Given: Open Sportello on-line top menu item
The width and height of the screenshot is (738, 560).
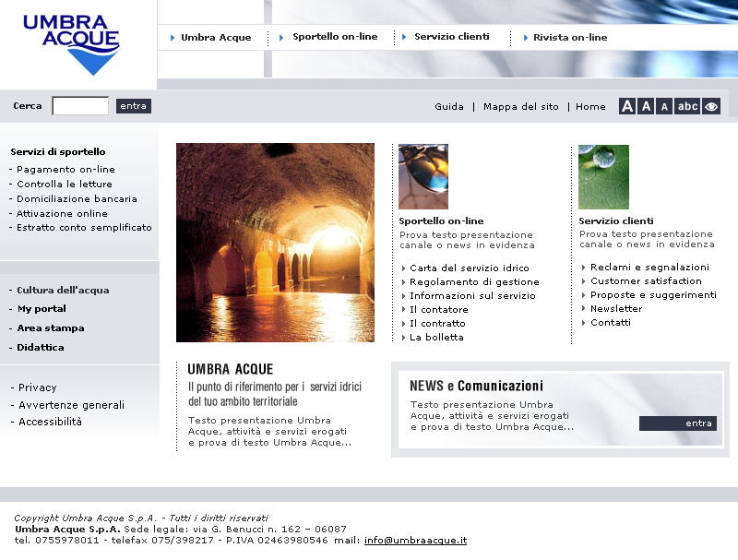Looking at the screenshot, I should coord(335,37).
